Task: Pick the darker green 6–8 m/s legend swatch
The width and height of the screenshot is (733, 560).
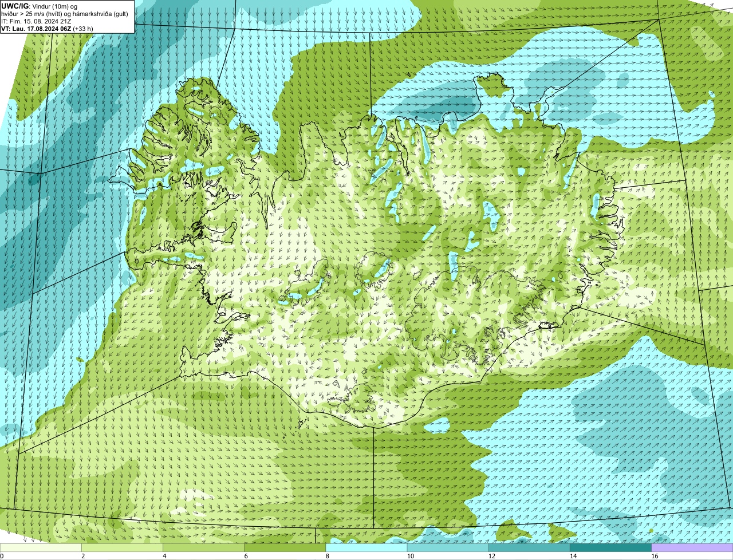Action: (x=285, y=547)
